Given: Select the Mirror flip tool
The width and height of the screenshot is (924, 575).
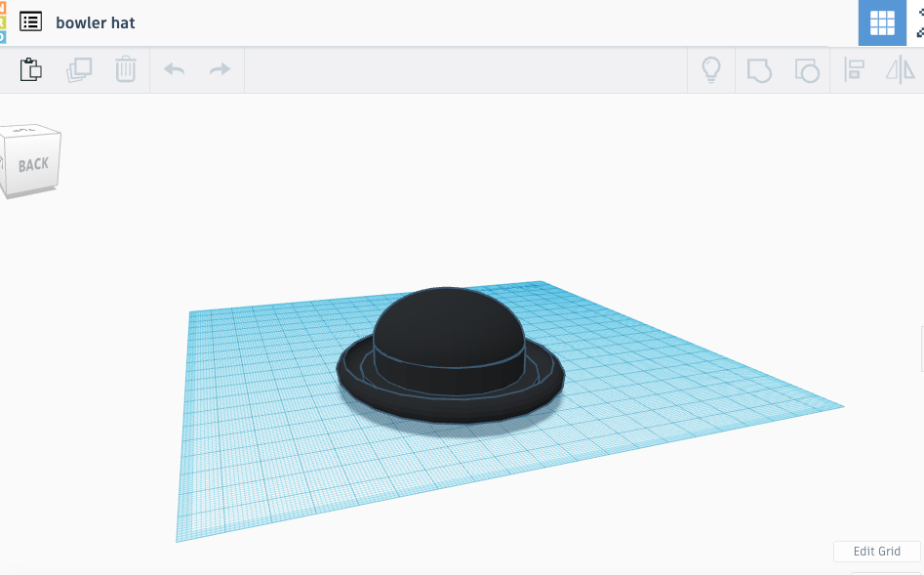Looking at the screenshot, I should (899, 70).
